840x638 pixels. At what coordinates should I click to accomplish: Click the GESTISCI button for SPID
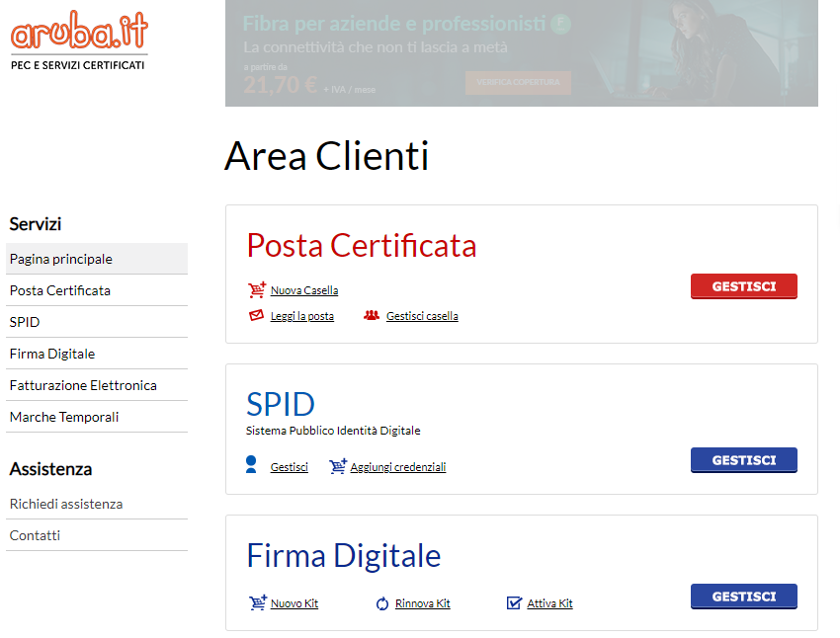pos(743,460)
